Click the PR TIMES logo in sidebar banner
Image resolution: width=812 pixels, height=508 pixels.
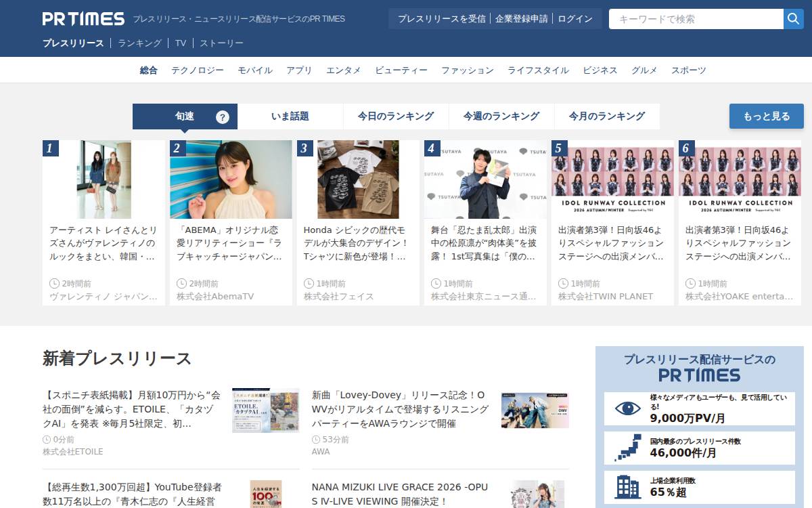699,375
